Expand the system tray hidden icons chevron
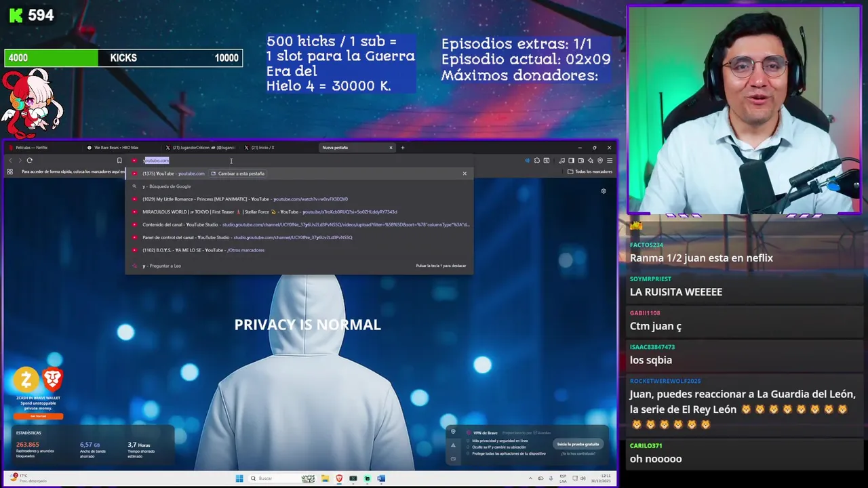868x488 pixels. click(530, 479)
